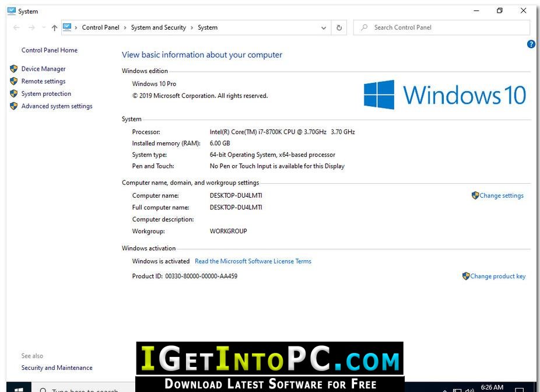Select the full computer name DESKTOP-DU4LMTI value

coord(236,207)
